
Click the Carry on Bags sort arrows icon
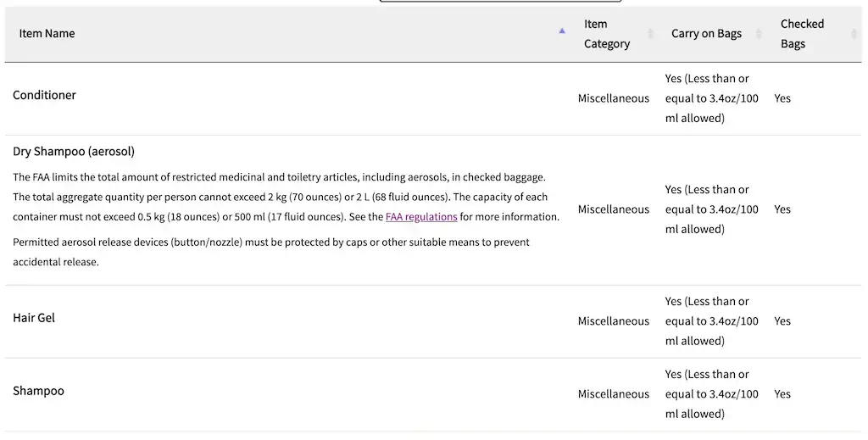click(x=759, y=34)
